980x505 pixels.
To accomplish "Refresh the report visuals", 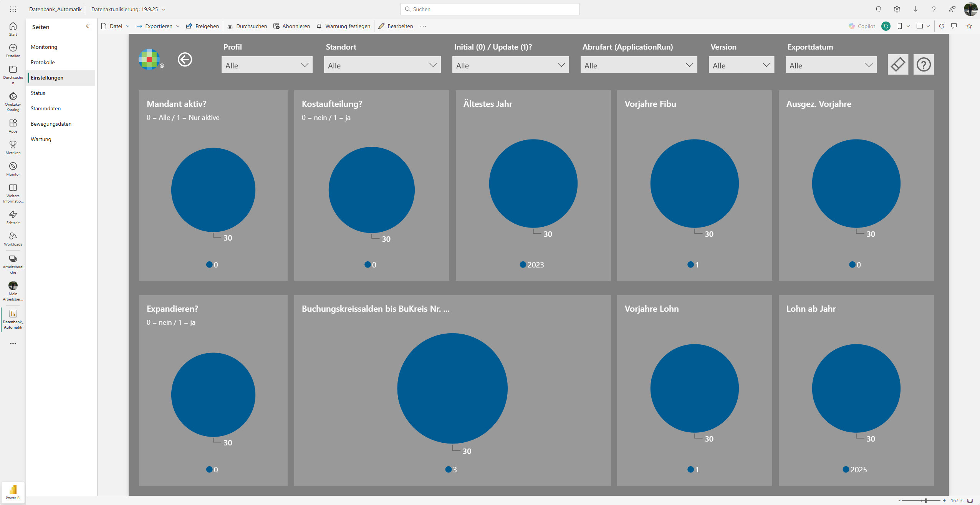I will (x=942, y=26).
